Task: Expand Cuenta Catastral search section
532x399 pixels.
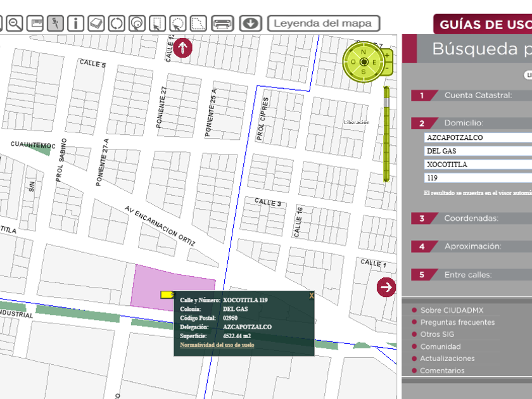Action: pyautogui.click(x=477, y=96)
